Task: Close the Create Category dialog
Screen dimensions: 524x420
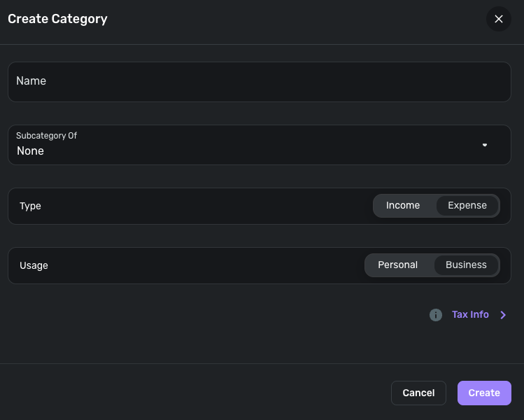Action: tap(499, 19)
